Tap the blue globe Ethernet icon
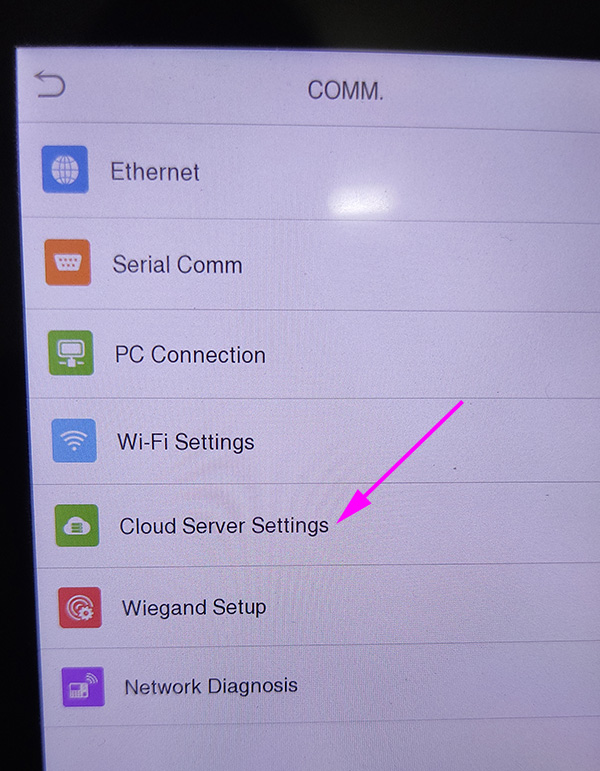Screen dimensions: 600x771 (65, 169)
